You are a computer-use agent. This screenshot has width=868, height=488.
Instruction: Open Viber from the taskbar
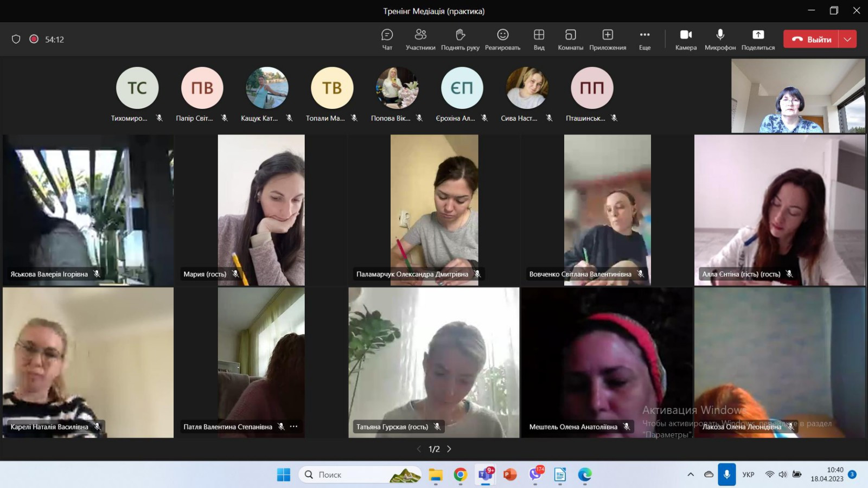535,474
